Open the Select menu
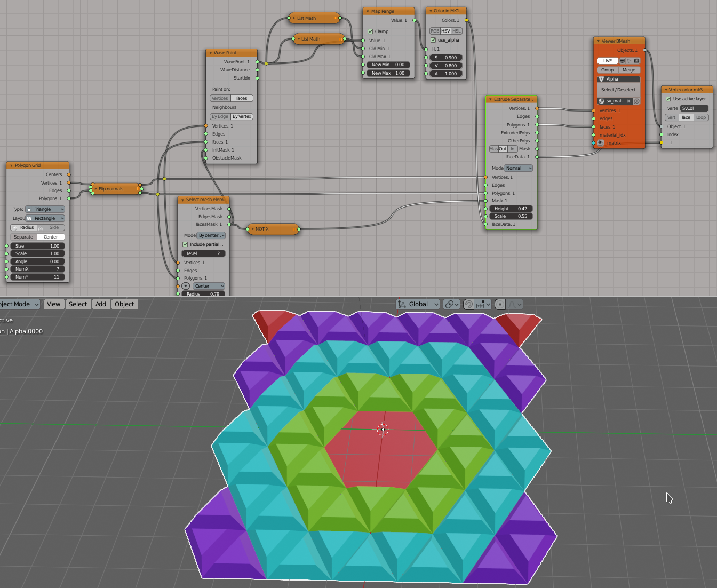The height and width of the screenshot is (588, 717). 78,304
